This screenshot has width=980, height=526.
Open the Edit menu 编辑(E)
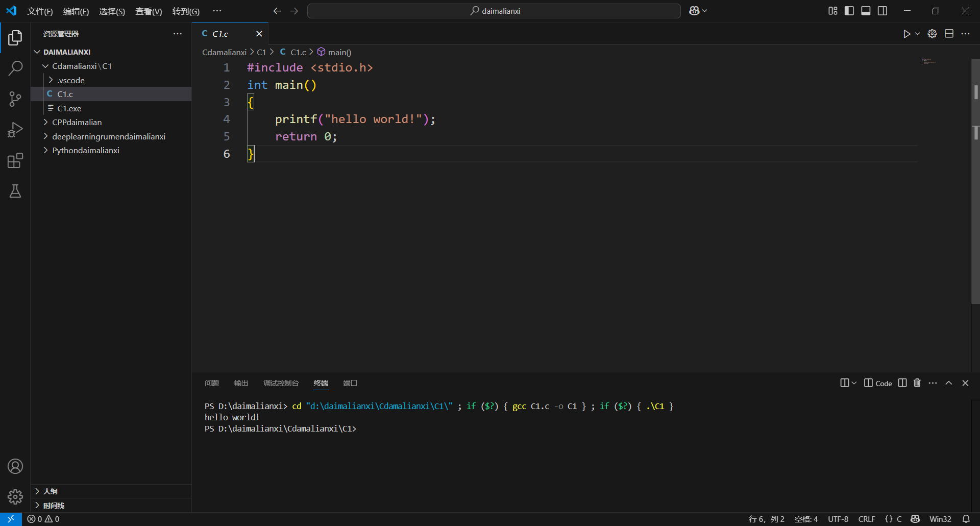pos(76,11)
